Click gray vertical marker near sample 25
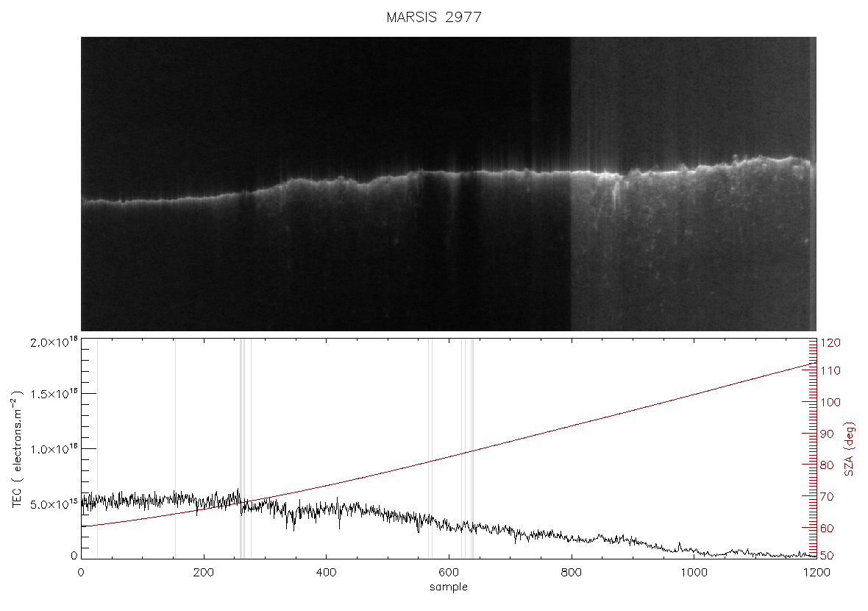 pos(97,448)
